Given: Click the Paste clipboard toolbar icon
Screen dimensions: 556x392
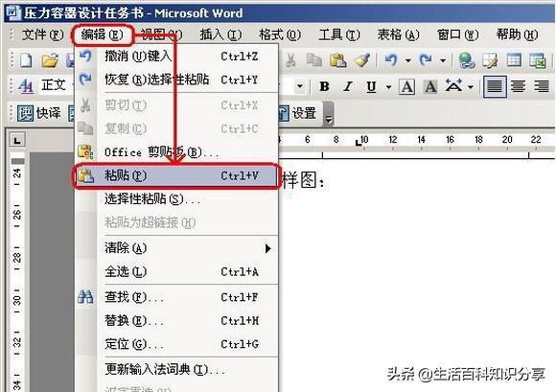Looking at the screenshot, I should click(338, 60).
